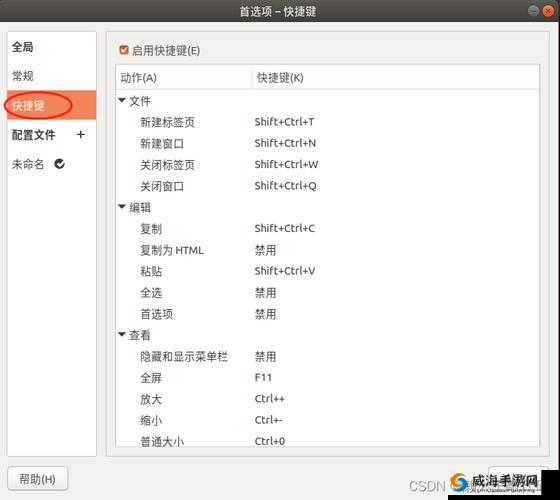Select the 复制为 HTML action row
Screen dimensions: 560x500
point(328,250)
